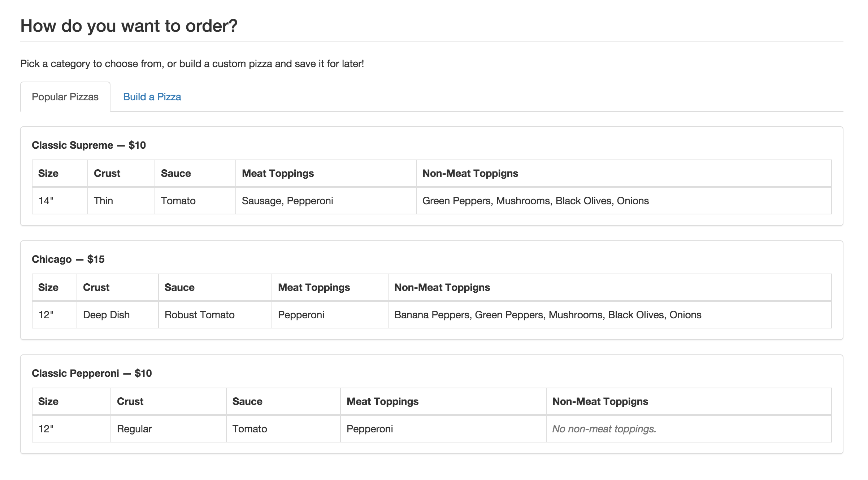Select the Popular Pizzas tab
The height and width of the screenshot is (480, 868).
65,97
